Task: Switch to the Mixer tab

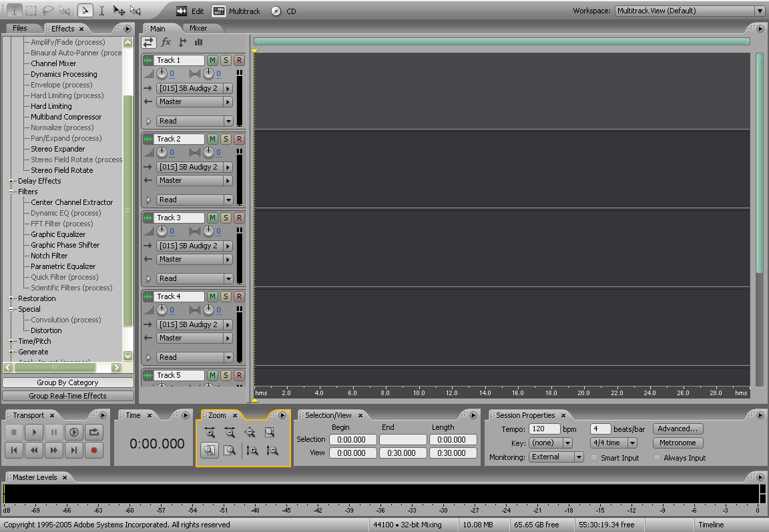Action: pos(198,28)
